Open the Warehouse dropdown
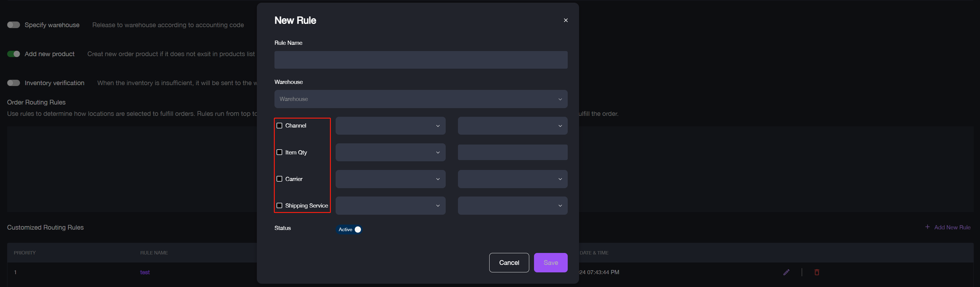 (420, 99)
